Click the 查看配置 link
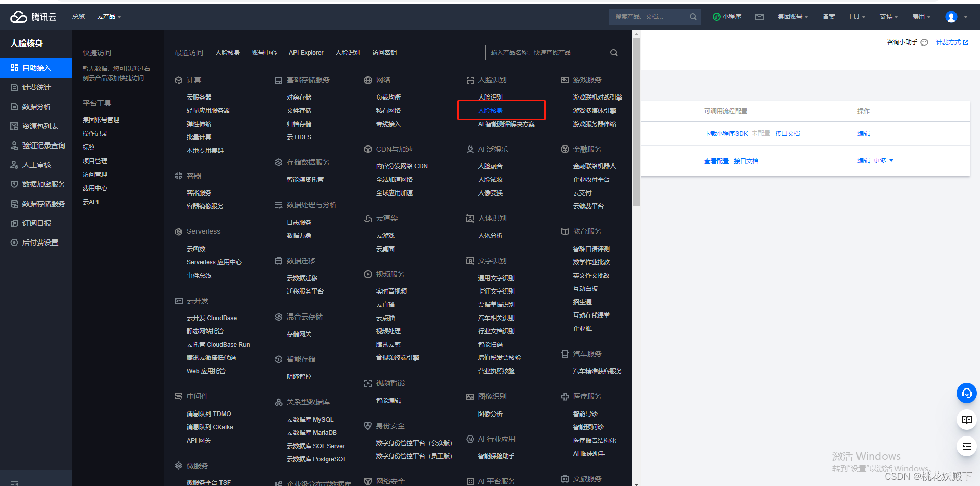The width and height of the screenshot is (980, 486). 717,161
